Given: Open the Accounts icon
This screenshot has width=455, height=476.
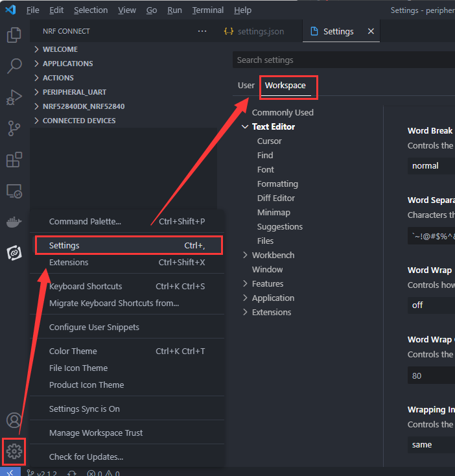Looking at the screenshot, I should [x=14, y=420].
